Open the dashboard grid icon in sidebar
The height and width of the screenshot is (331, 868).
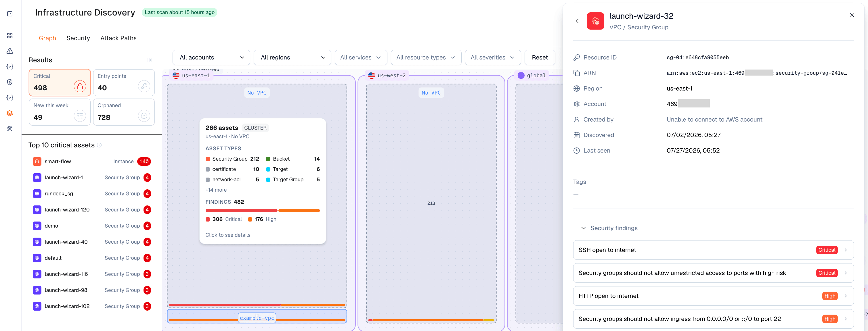pyautogui.click(x=10, y=36)
